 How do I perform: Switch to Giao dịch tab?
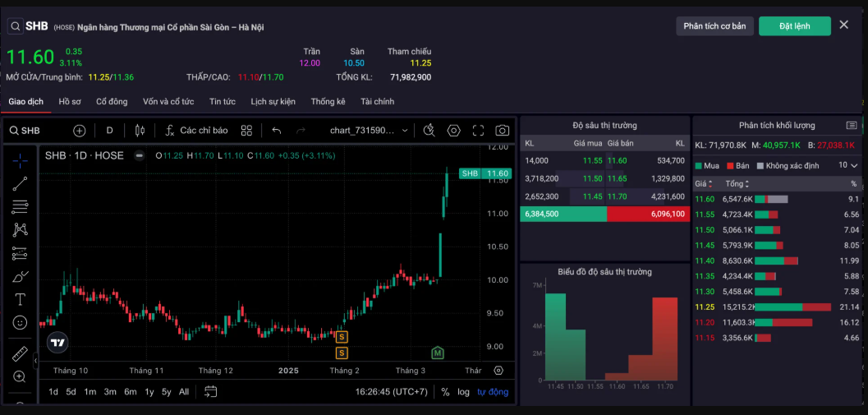point(25,101)
